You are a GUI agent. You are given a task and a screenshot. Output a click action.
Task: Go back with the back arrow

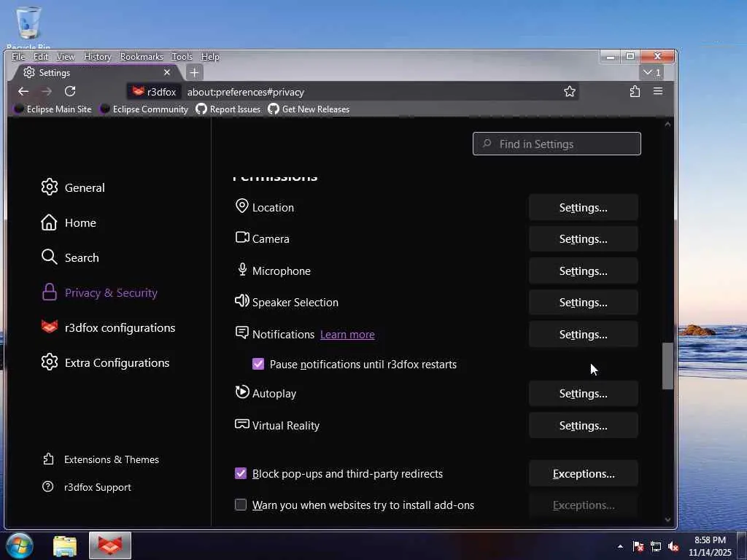pyautogui.click(x=23, y=91)
